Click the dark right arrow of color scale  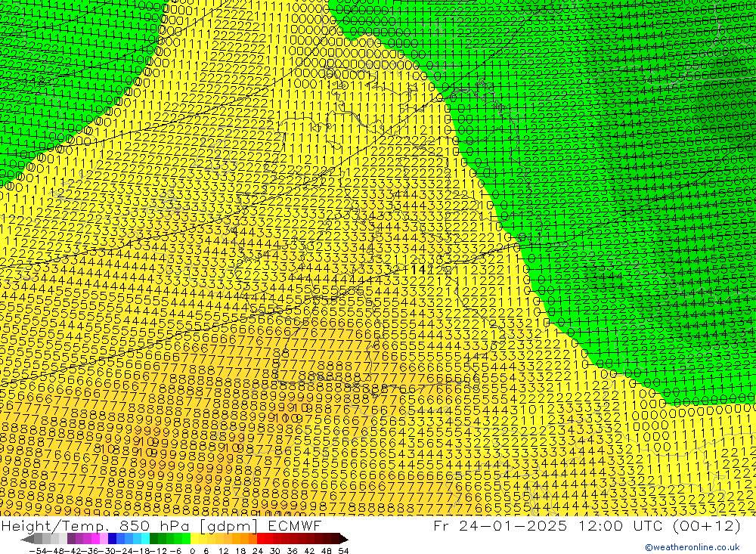(344, 539)
